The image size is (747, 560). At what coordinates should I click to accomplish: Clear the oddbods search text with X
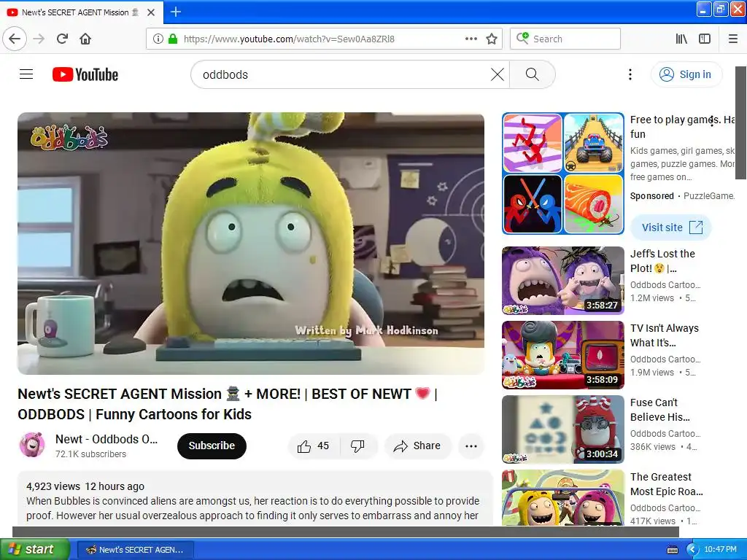click(498, 74)
